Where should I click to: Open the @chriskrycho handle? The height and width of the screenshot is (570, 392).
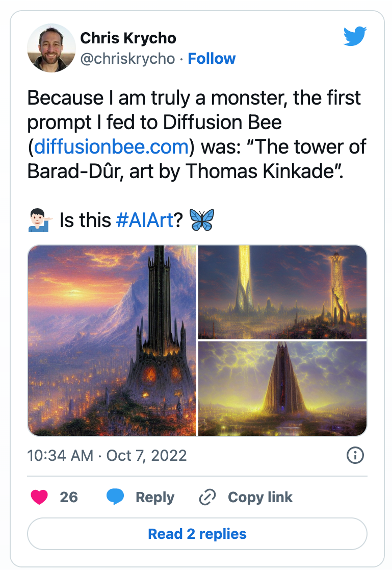[x=127, y=59]
